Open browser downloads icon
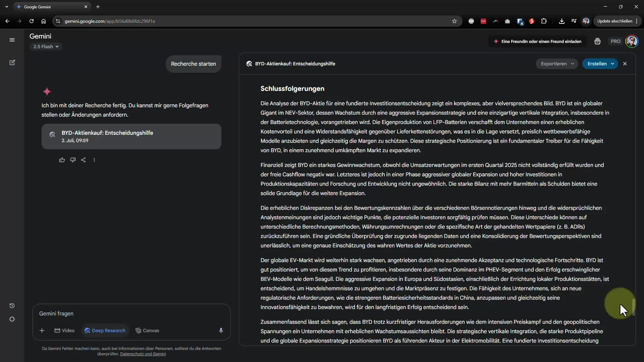This screenshot has width=644, height=362. pyautogui.click(x=562, y=21)
